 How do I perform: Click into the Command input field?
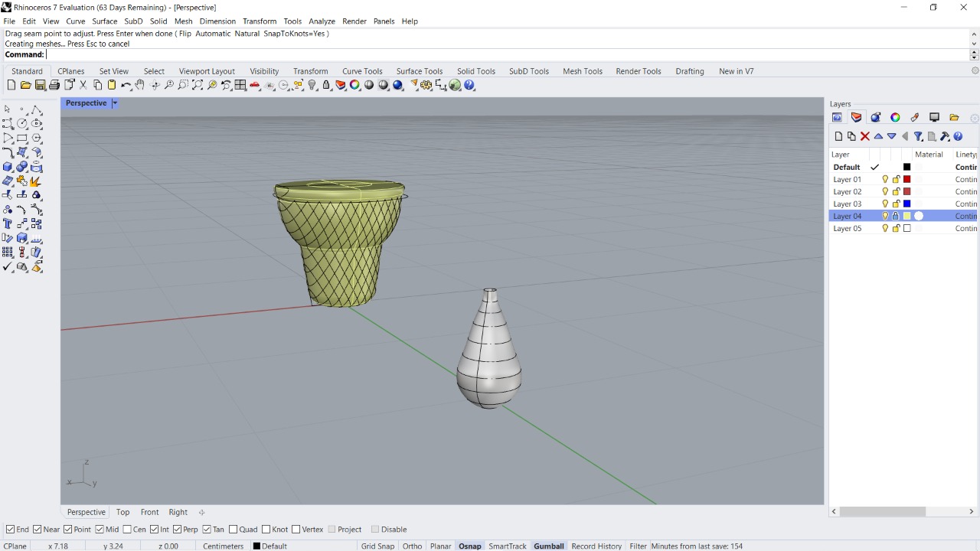point(508,54)
